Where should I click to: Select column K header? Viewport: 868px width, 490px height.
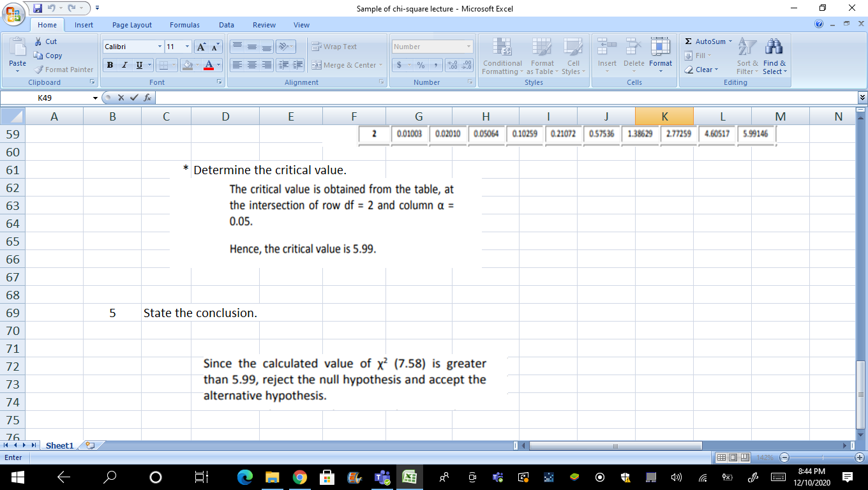(664, 116)
